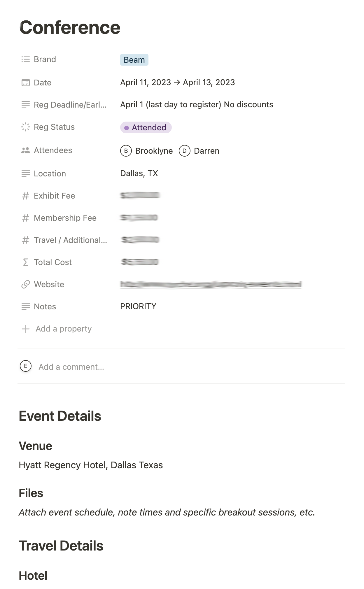Open the date range April 11 to April 13
Screen dimensions: 364x589
(x=178, y=83)
